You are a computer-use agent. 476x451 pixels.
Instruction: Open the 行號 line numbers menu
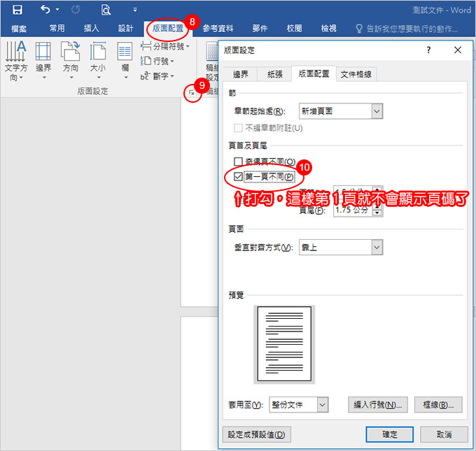[x=157, y=61]
